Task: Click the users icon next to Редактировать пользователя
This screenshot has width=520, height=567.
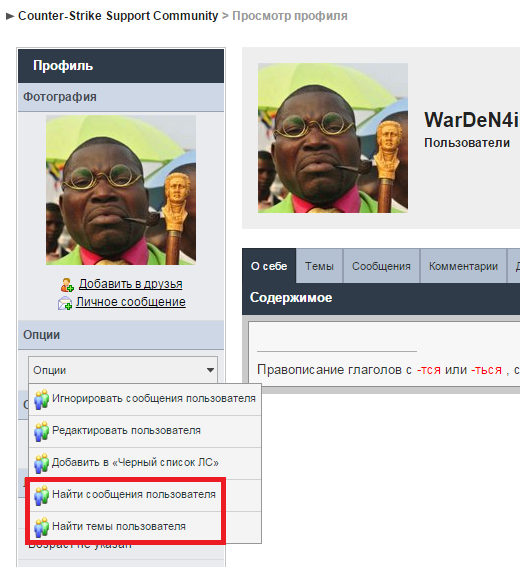Action: click(x=42, y=431)
